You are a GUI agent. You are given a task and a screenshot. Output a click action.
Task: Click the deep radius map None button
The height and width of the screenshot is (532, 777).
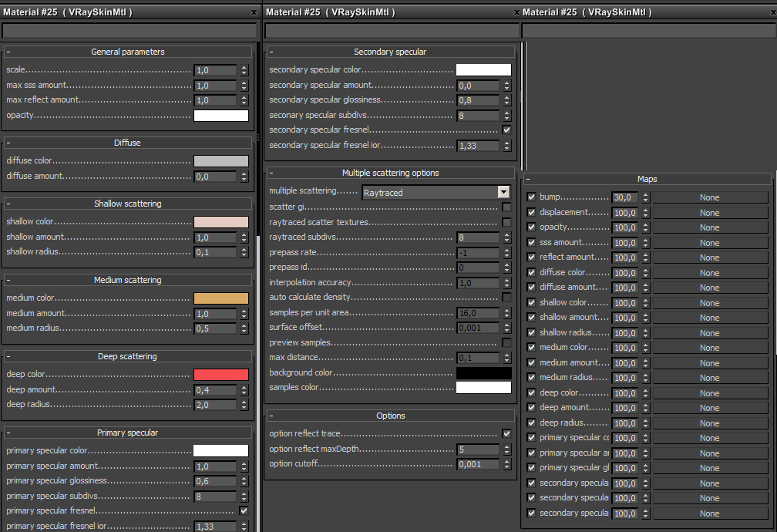point(710,423)
